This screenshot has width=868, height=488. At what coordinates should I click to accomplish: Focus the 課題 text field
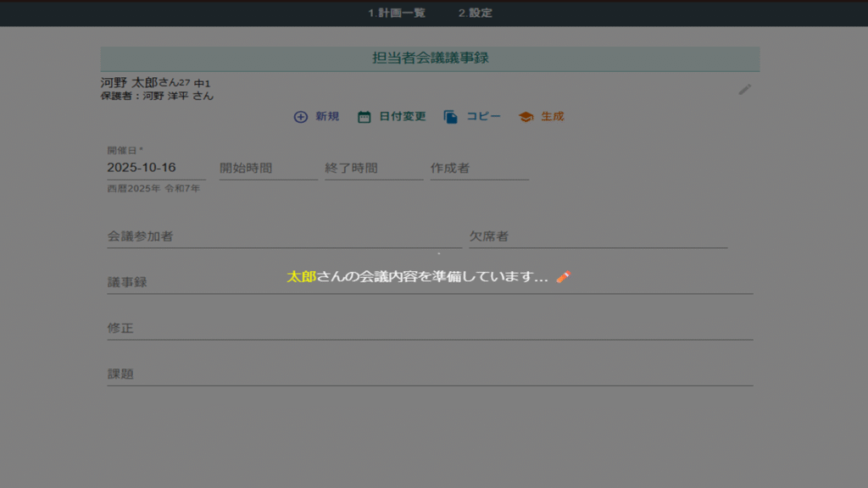430,374
